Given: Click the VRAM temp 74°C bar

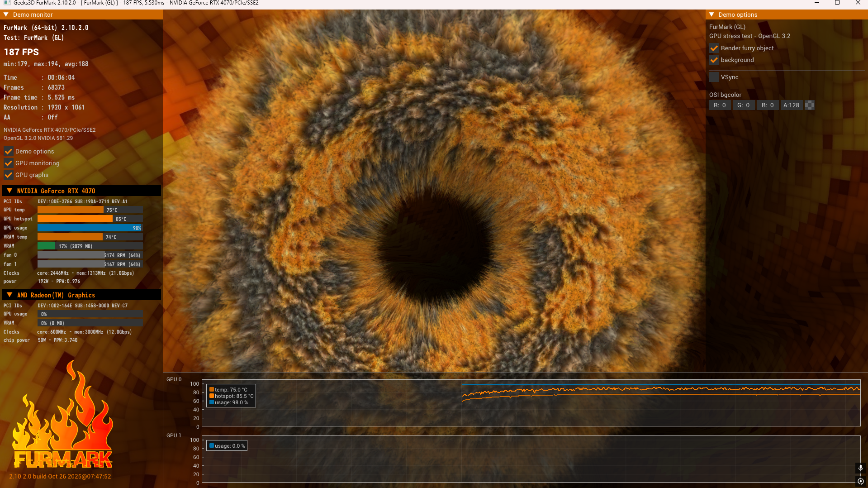Looking at the screenshot, I should click(90, 237).
